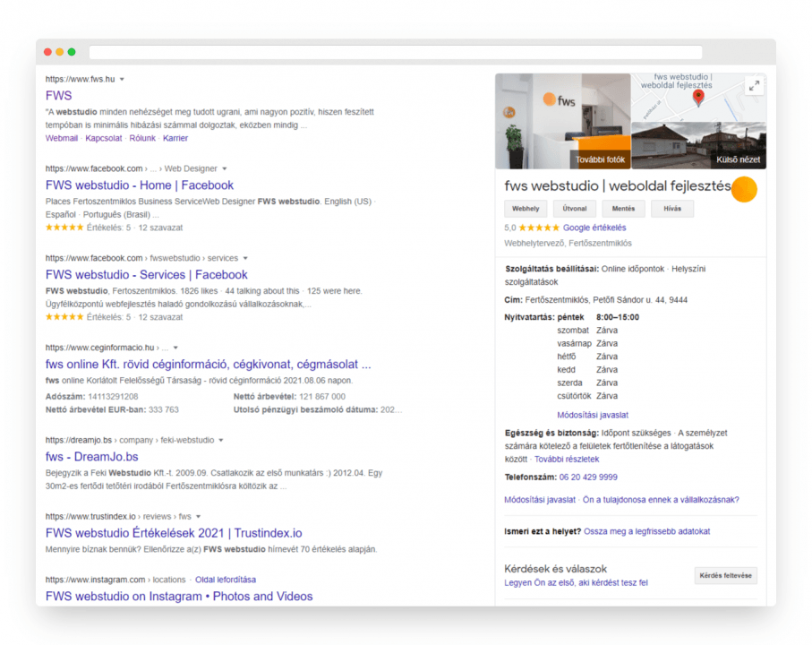The width and height of the screenshot is (812, 645).
Task: Open the dropdown arrow after Web Designer breadcrumb
Action: (225, 169)
